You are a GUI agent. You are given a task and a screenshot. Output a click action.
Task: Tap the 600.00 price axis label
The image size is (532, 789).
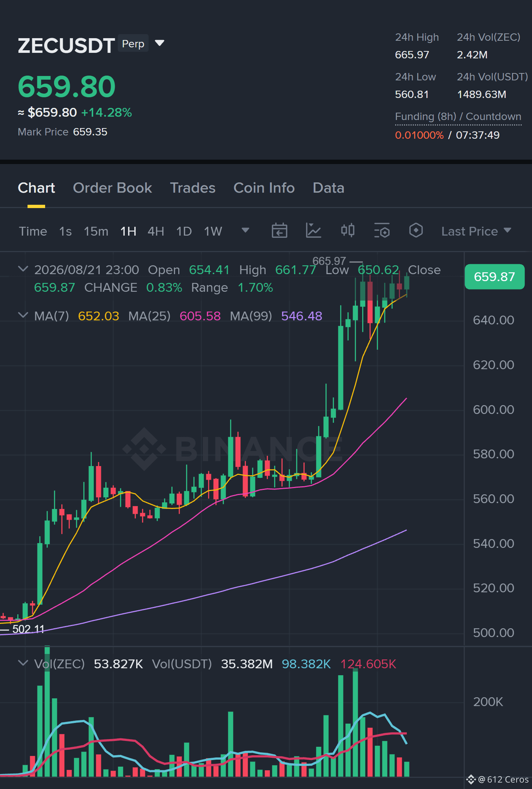click(493, 410)
